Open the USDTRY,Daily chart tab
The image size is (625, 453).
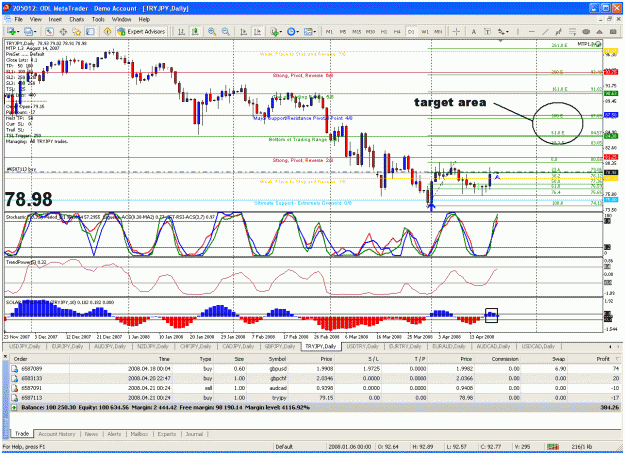[x=362, y=347]
